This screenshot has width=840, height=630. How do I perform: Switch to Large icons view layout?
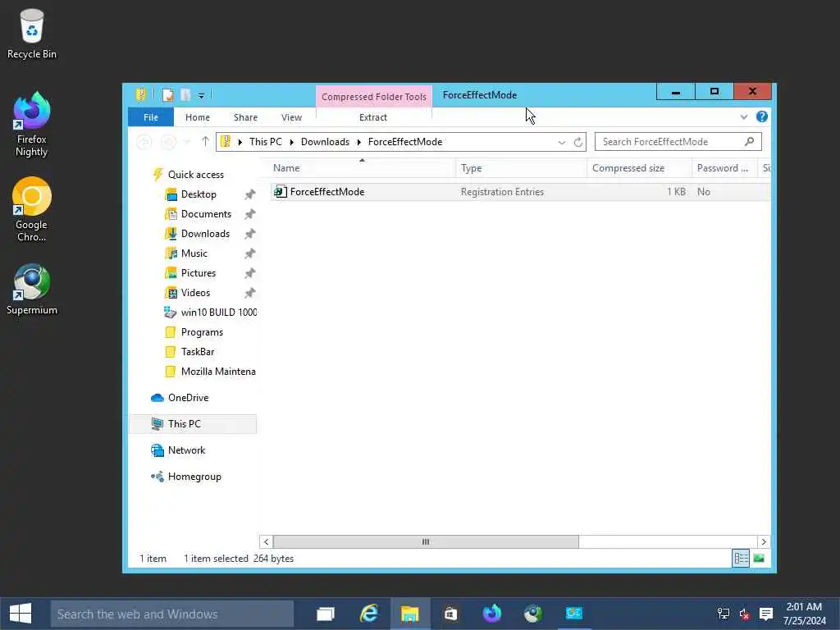759,559
